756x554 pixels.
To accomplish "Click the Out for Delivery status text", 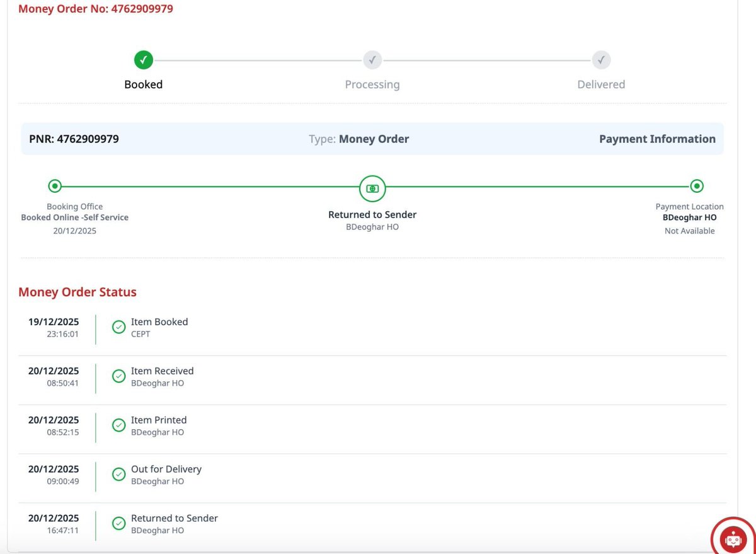I will click(166, 469).
